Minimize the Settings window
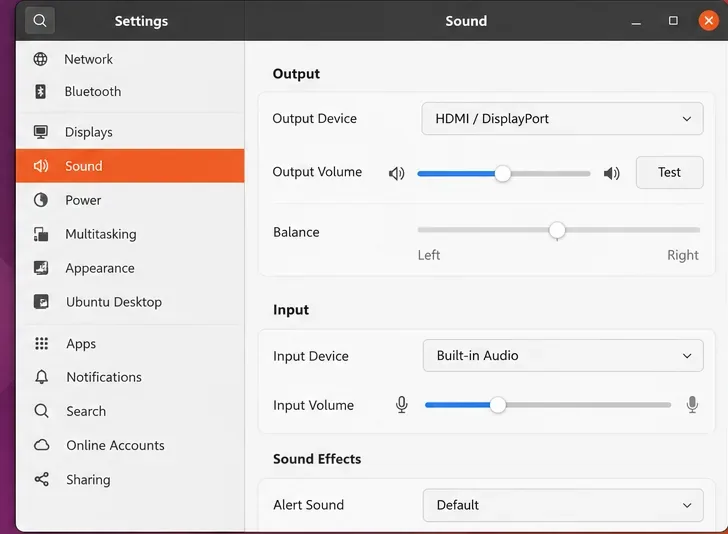 coord(636,22)
